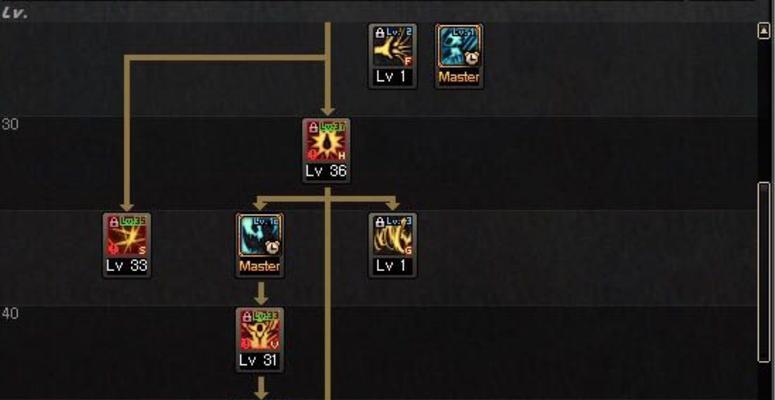Click the vertical scrollbar thumb

(764, 273)
